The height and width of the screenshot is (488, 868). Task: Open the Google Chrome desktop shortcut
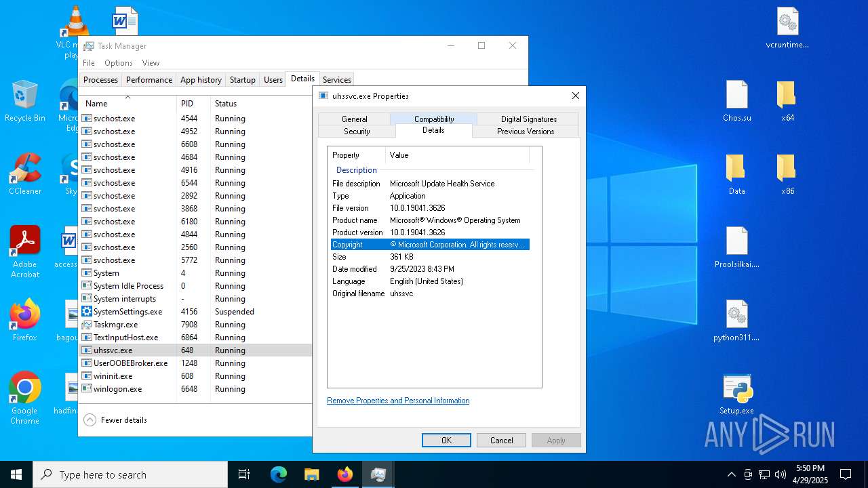25,399
